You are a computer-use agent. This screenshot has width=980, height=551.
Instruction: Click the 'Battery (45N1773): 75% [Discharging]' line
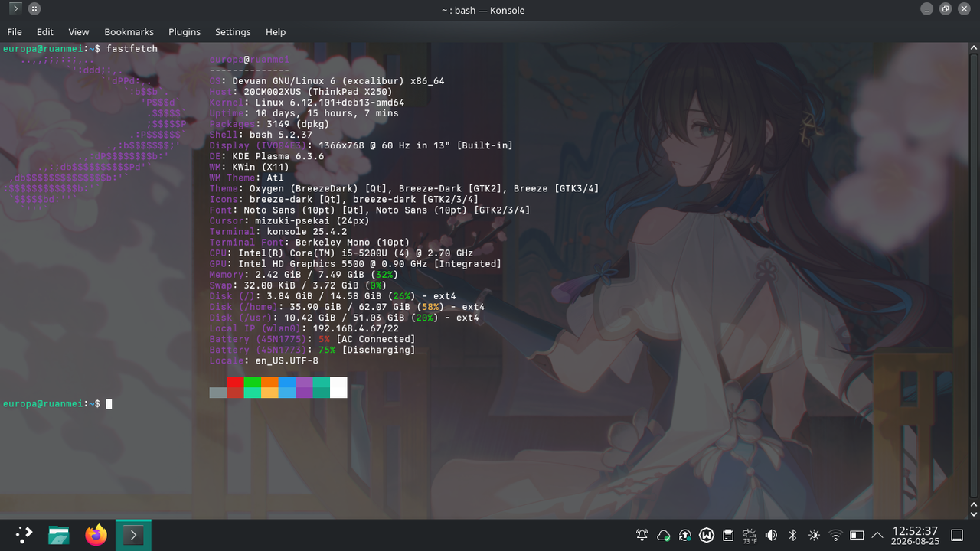pyautogui.click(x=312, y=348)
